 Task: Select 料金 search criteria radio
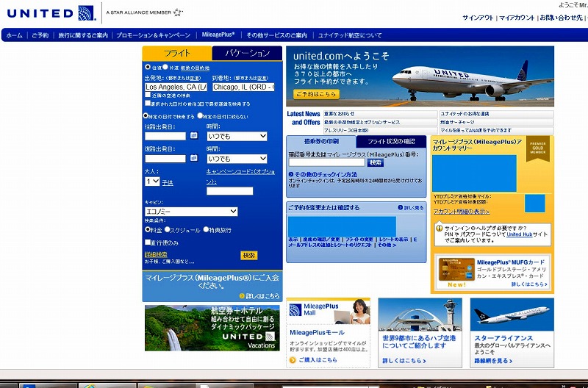[x=148, y=229]
